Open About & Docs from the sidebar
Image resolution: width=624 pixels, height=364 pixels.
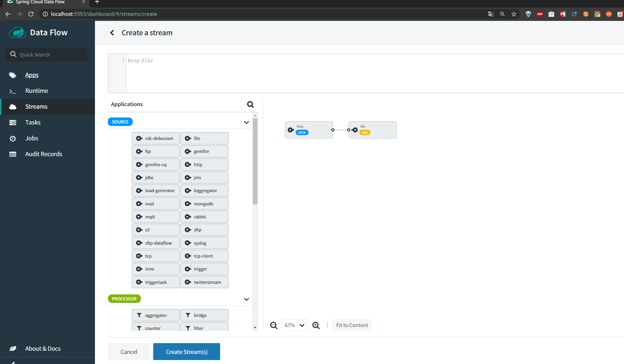point(43,349)
